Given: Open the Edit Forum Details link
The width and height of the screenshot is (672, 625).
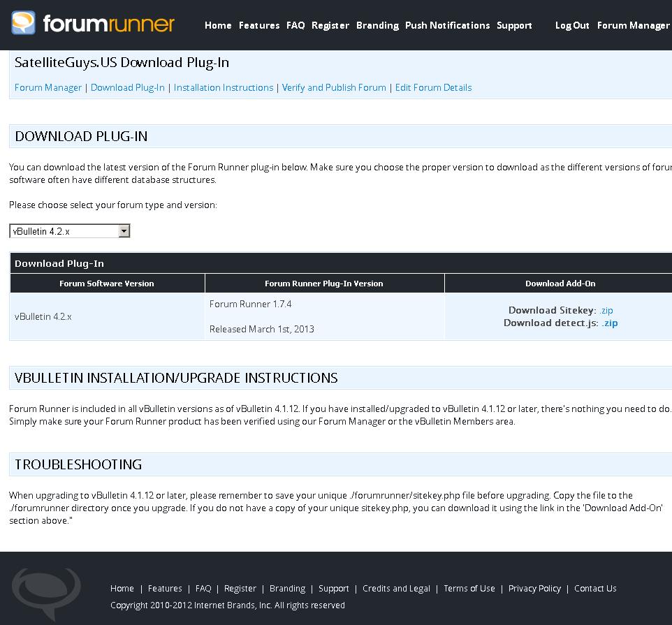Looking at the screenshot, I should (433, 87).
